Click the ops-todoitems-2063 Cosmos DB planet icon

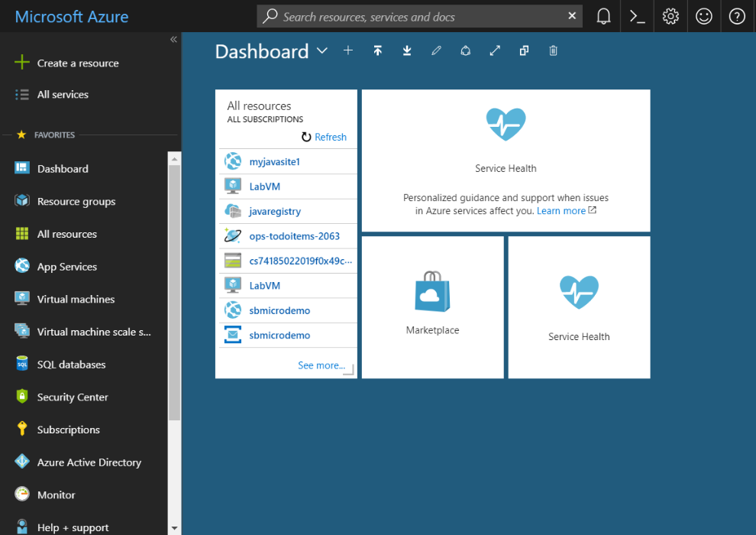(x=233, y=235)
